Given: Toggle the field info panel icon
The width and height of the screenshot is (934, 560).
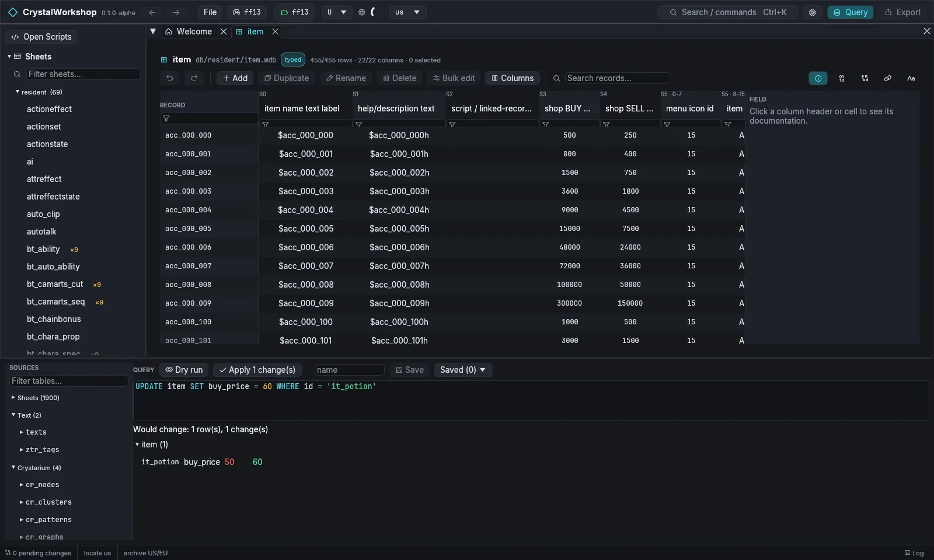Looking at the screenshot, I should coord(818,78).
